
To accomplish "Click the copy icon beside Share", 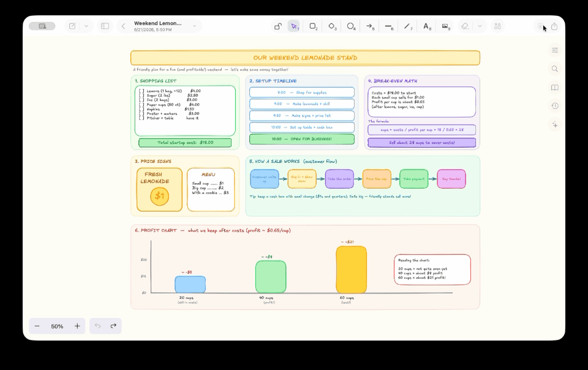I will tap(540, 26).
